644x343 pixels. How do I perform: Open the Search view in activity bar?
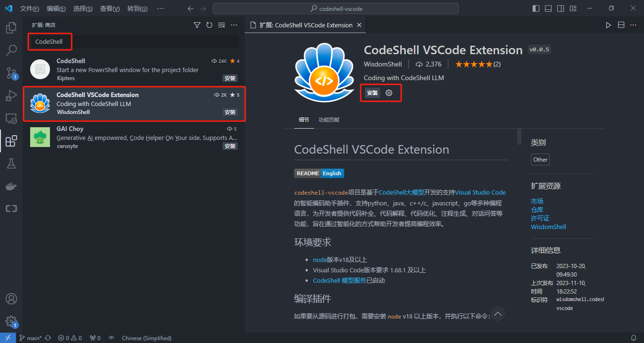[11, 50]
